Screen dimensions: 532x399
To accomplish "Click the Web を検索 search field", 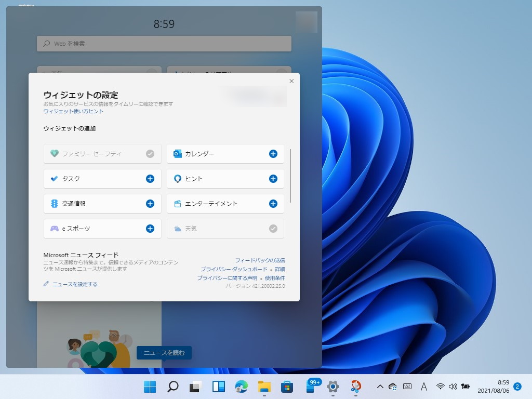I will pos(164,44).
